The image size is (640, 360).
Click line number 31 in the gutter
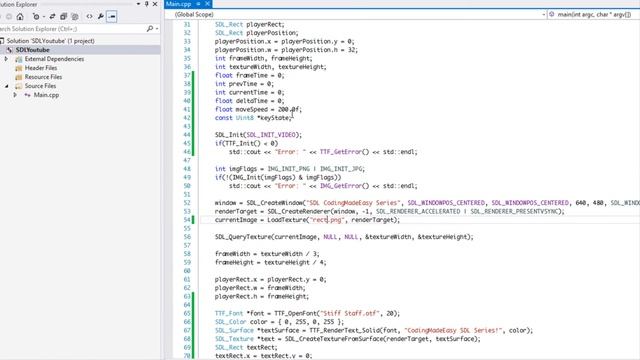pyautogui.click(x=187, y=24)
